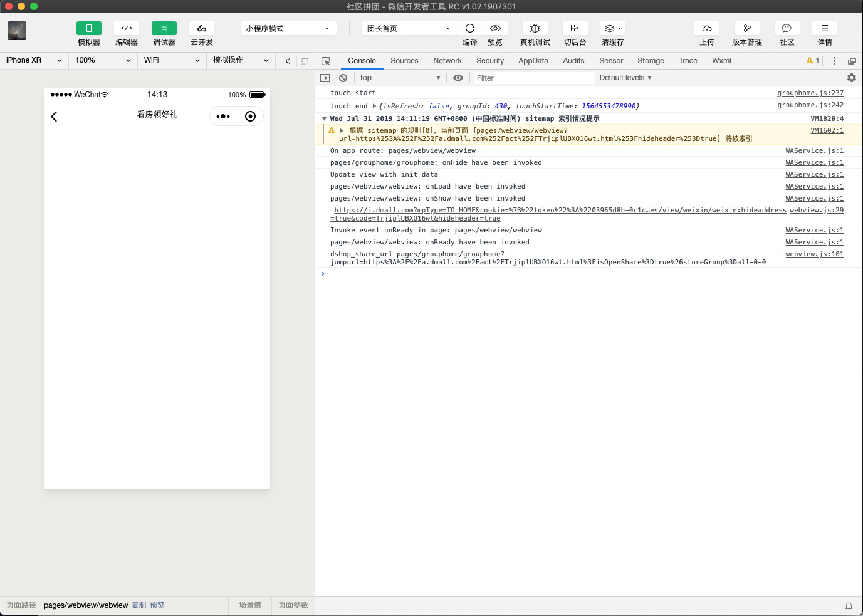
Task: Click the user avatar thumbnail
Action: pos(17,31)
